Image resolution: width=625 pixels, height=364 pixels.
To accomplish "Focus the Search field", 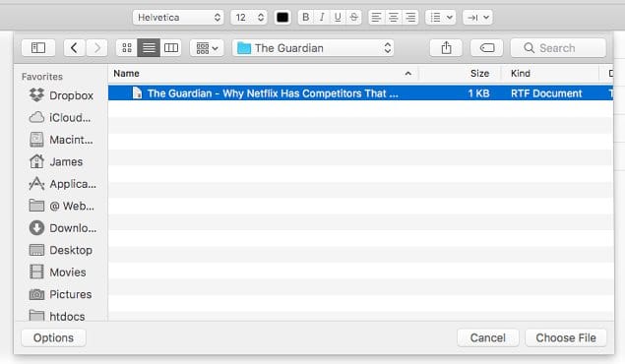I will pyautogui.click(x=558, y=48).
